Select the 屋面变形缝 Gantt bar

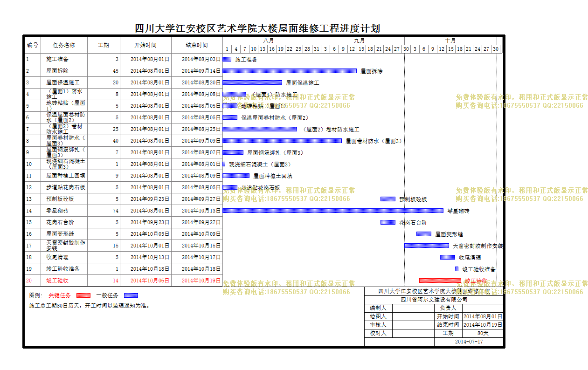(424, 234)
